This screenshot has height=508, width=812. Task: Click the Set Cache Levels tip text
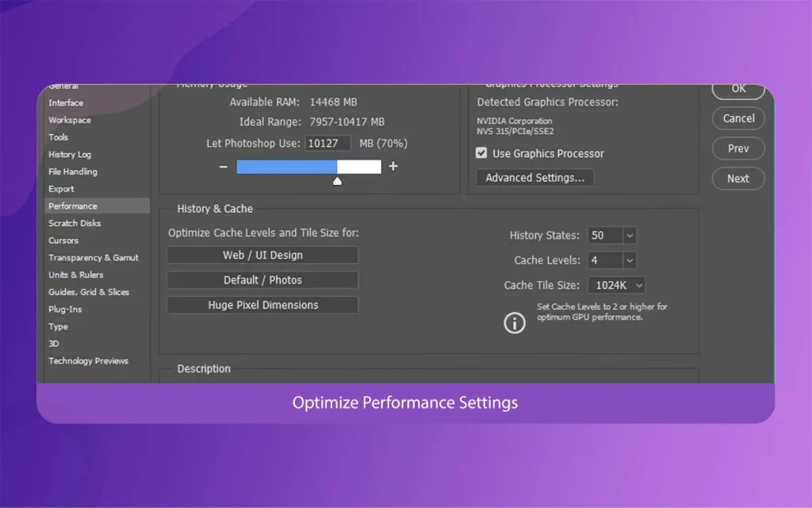602,311
